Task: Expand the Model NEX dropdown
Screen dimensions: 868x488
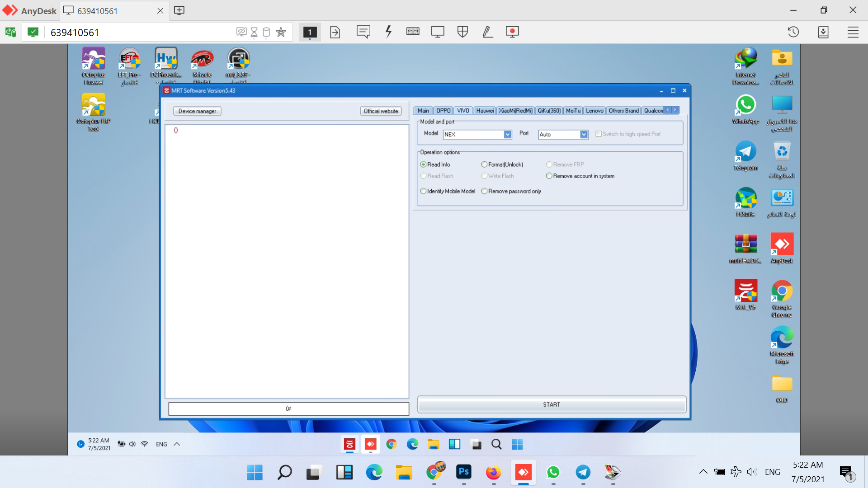Action: pos(508,135)
